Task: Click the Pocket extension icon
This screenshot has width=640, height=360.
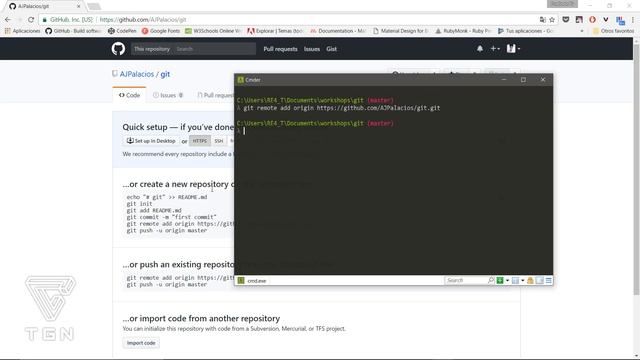Action: (x=566, y=20)
